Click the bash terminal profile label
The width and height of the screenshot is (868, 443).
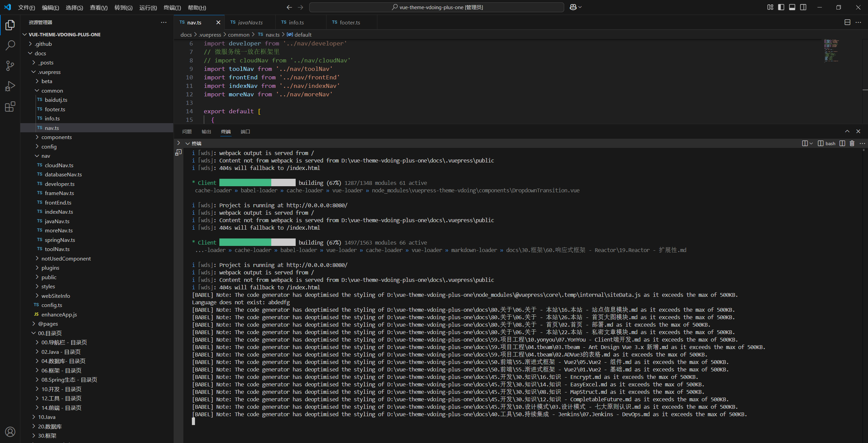pyautogui.click(x=827, y=143)
